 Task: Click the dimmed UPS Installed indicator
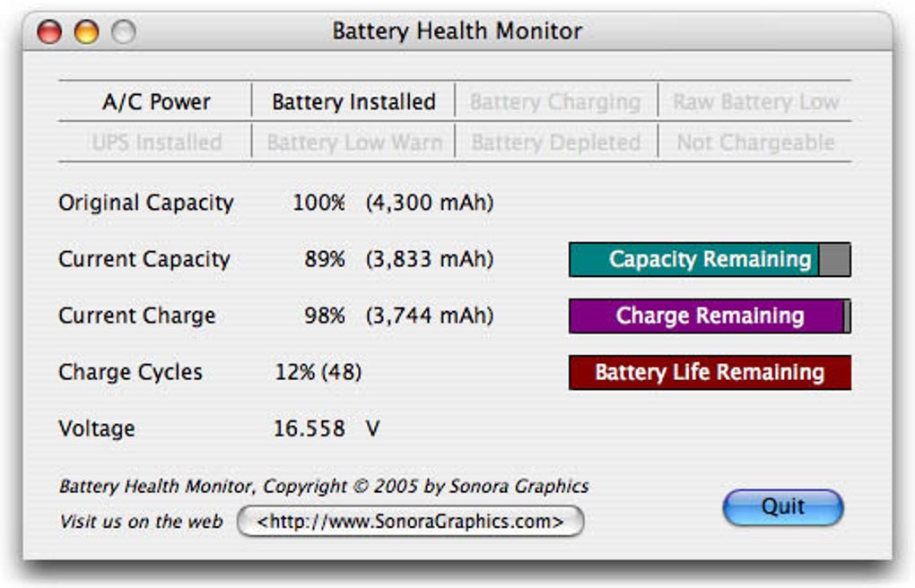[156, 143]
